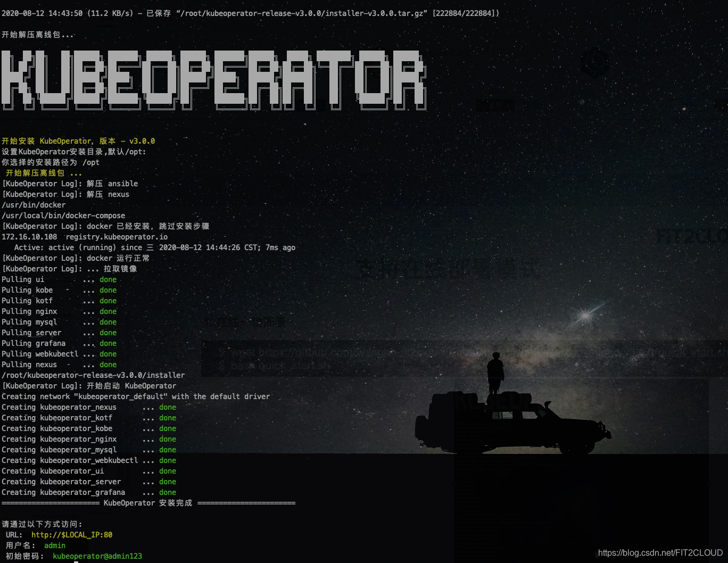
Task: Click the 'Pulling nexus' line
Action: click(59, 365)
